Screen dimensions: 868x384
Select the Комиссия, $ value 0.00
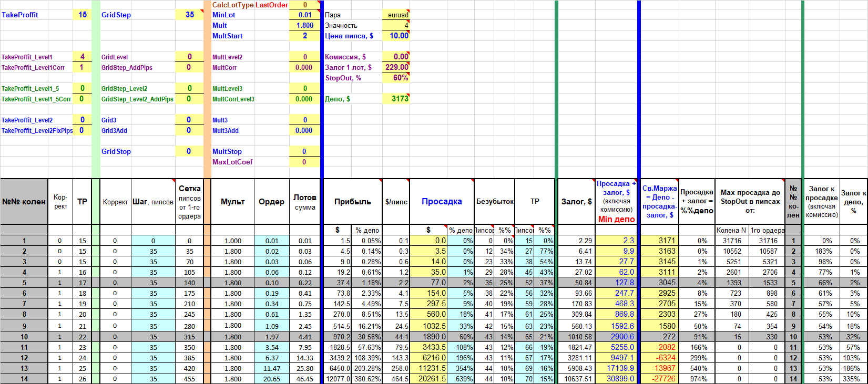pos(395,57)
